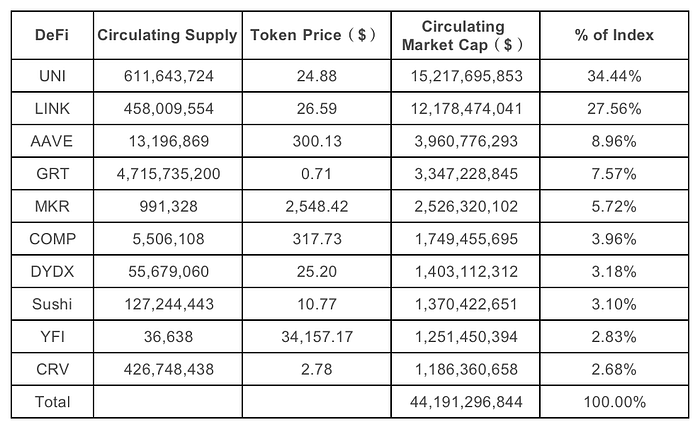Select the Circulating Supply header cell
700x429 pixels.
pyautogui.click(x=166, y=35)
